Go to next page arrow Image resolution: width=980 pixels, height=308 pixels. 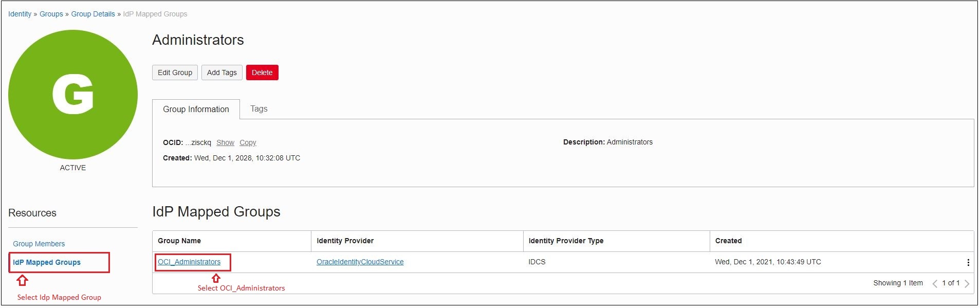(x=967, y=283)
